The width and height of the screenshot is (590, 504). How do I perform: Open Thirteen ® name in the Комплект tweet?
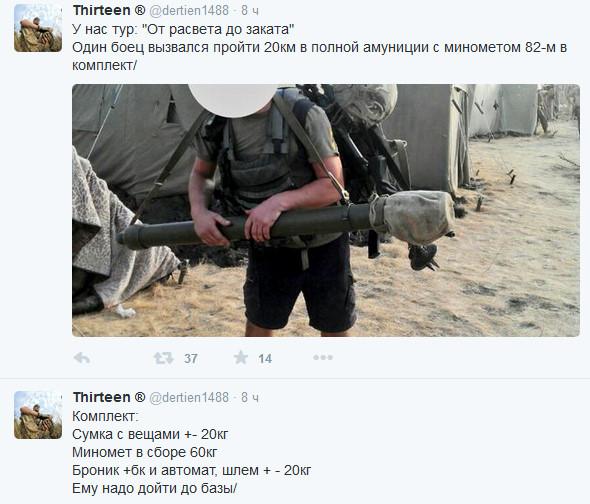pos(109,397)
